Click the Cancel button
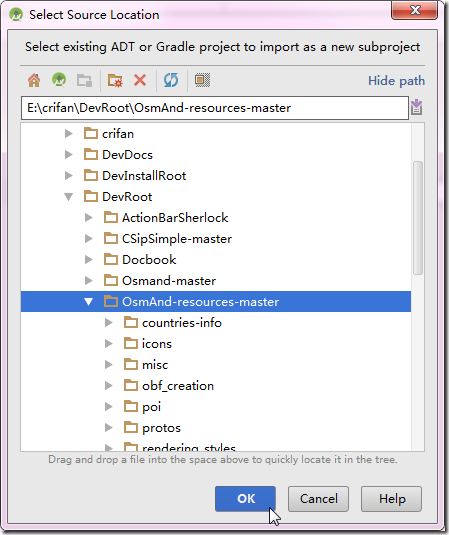This screenshot has width=449, height=535. [x=318, y=499]
